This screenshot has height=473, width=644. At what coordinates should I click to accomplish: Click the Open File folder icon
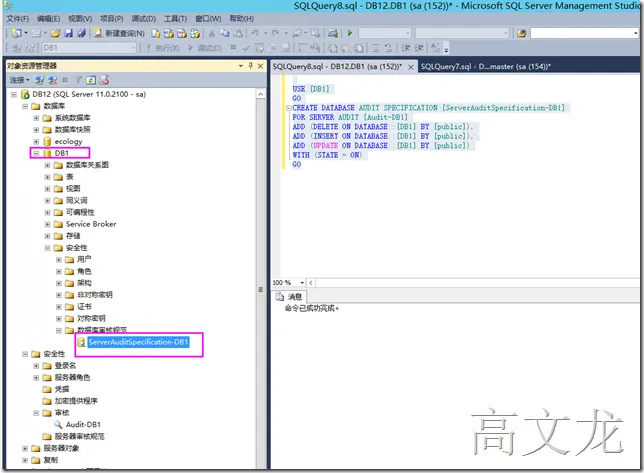pyautogui.click(x=55, y=33)
